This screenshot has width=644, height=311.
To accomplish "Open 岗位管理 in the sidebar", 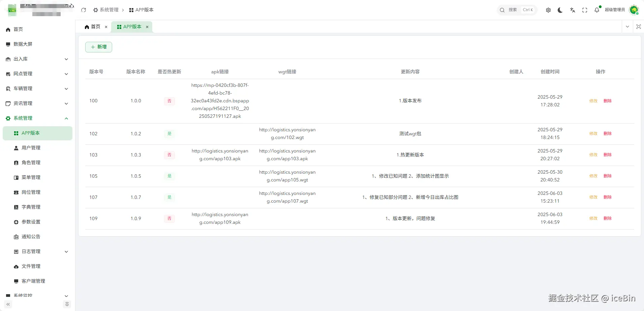I will (37, 192).
